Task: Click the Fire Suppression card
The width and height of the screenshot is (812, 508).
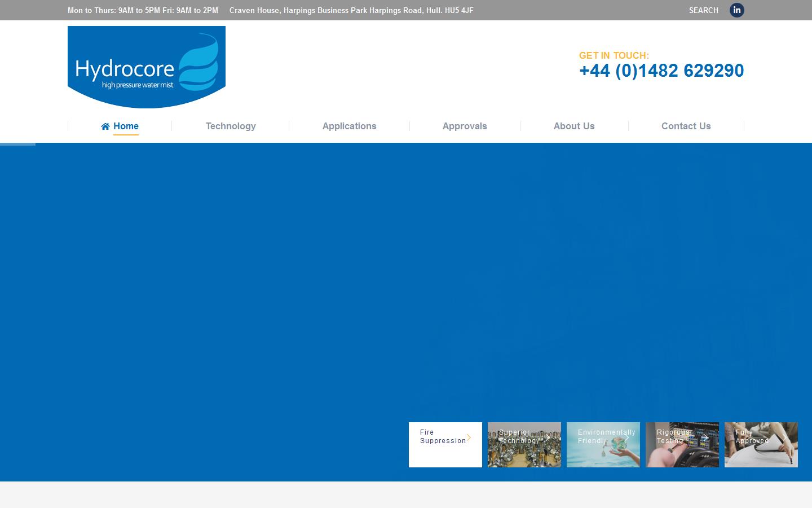Action: click(x=445, y=445)
